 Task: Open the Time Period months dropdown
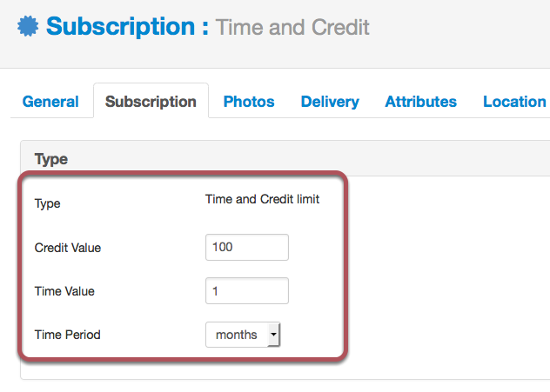pyautogui.click(x=243, y=335)
